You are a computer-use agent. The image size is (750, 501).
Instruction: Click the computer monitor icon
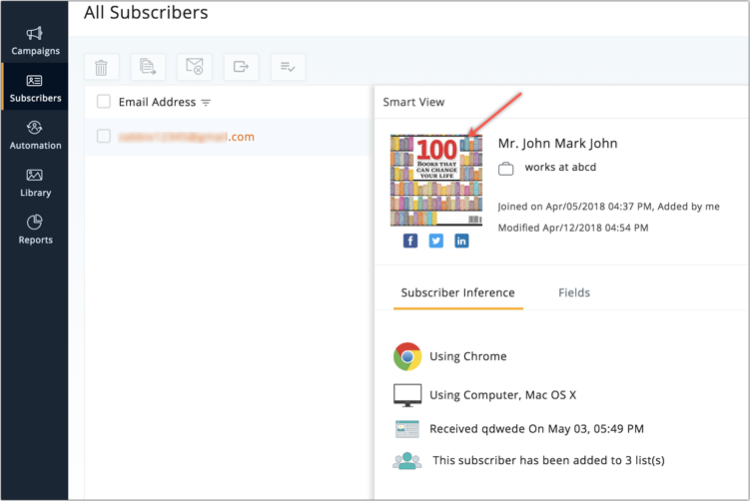[x=407, y=395]
